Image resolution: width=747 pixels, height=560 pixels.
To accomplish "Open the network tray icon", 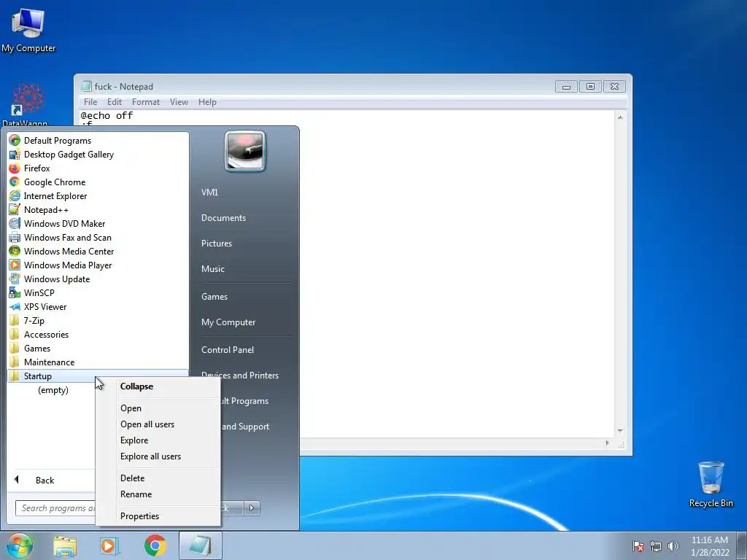I will [656, 546].
